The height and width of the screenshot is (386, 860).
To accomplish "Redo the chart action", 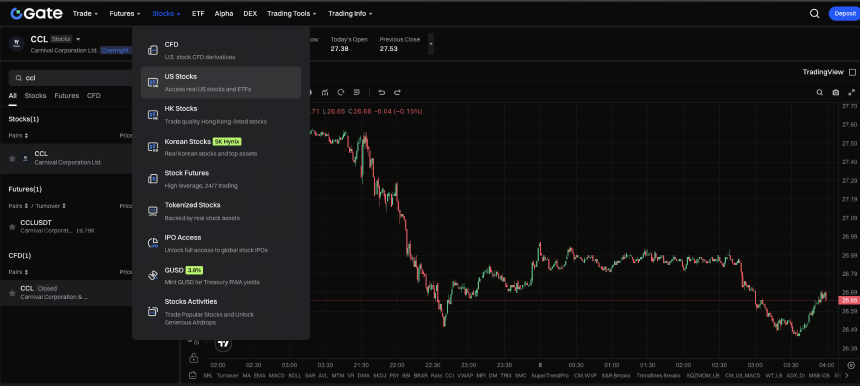I will click(398, 92).
